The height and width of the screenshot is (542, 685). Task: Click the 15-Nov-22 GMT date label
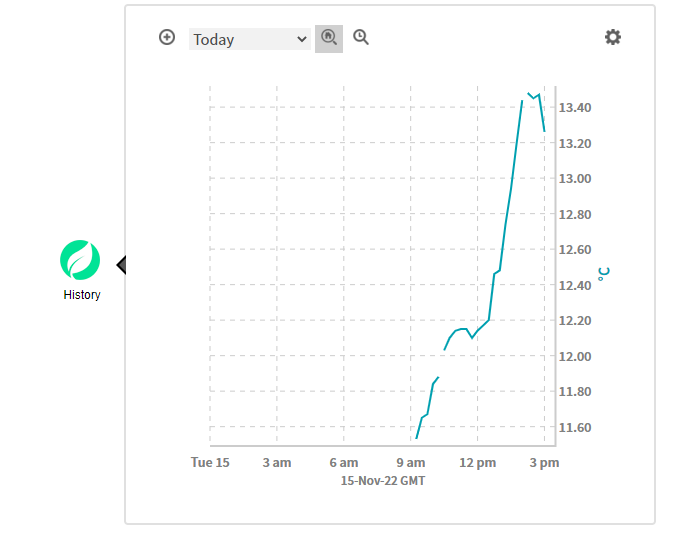tap(382, 480)
